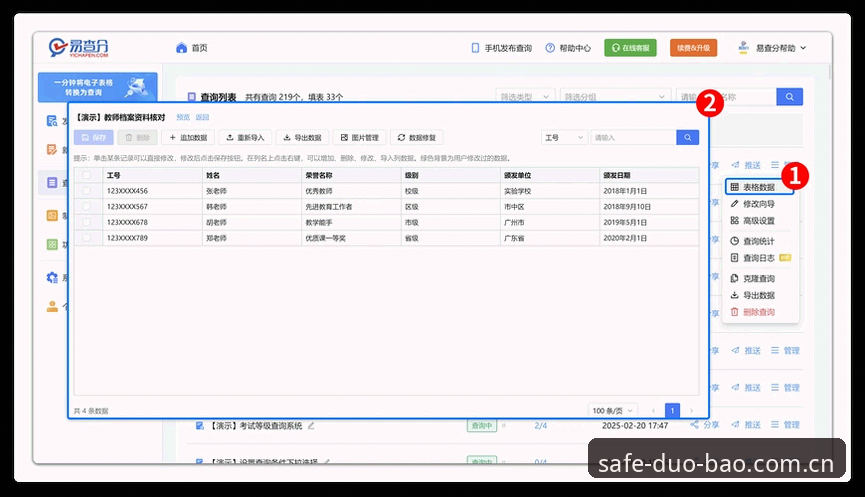The width and height of the screenshot is (865, 497).
Task: Click the query list blue search button
Action: [789, 97]
